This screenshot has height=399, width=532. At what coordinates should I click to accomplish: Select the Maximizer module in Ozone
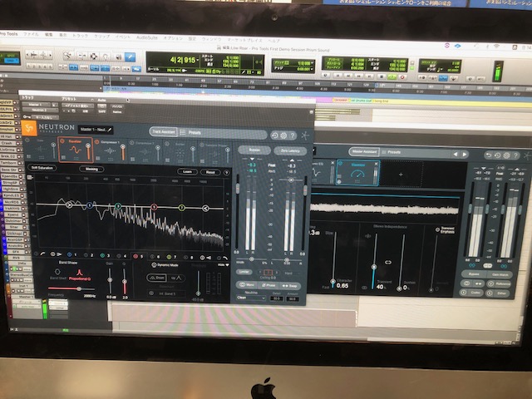[357, 173]
